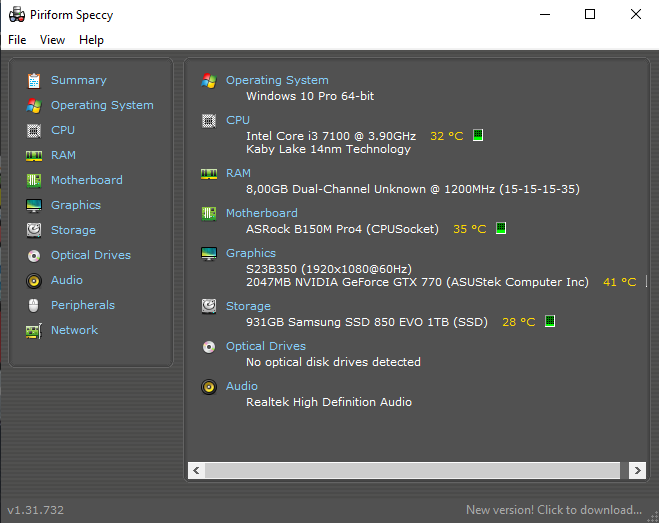Viewport: 659px width, 523px height.
Task: Open the Help menu
Action: 91,40
